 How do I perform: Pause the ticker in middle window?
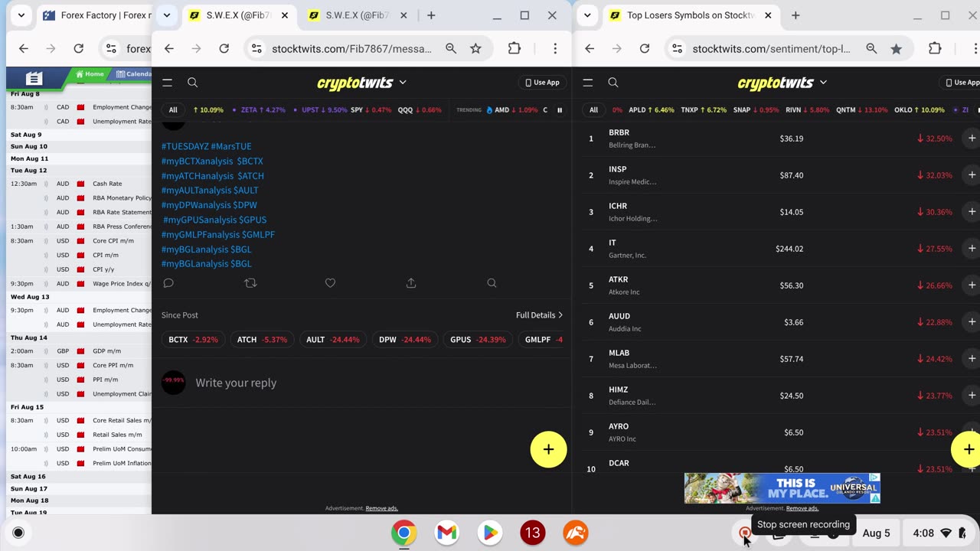tap(560, 110)
